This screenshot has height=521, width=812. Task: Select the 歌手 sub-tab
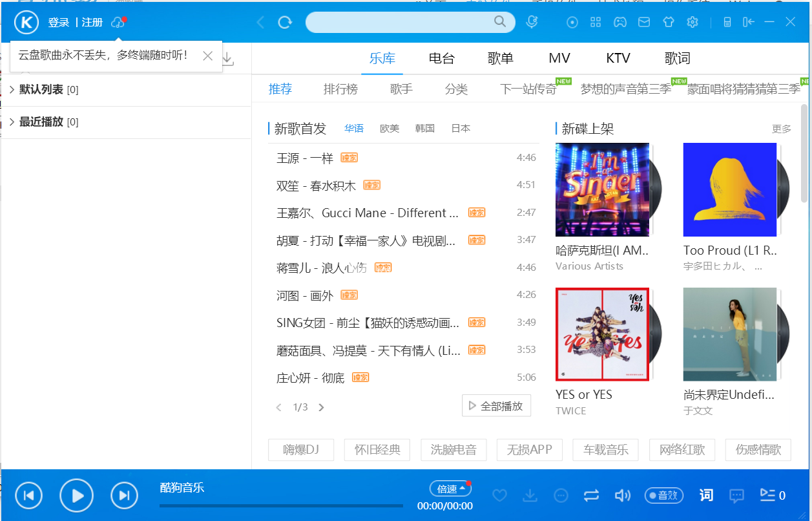pos(401,89)
